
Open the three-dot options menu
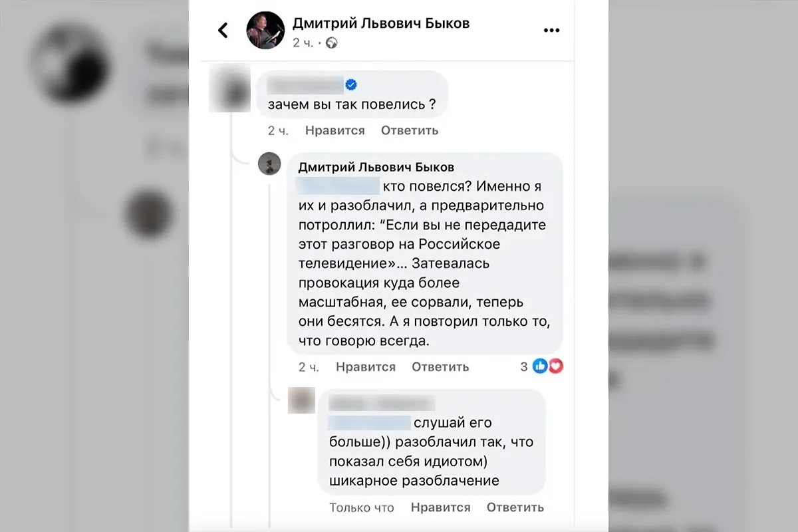point(552,30)
